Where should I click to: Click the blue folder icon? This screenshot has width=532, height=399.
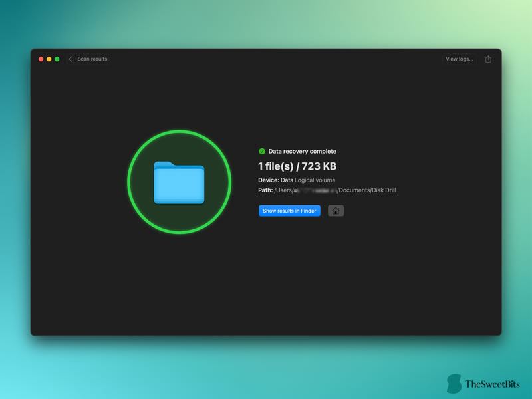pos(179,182)
